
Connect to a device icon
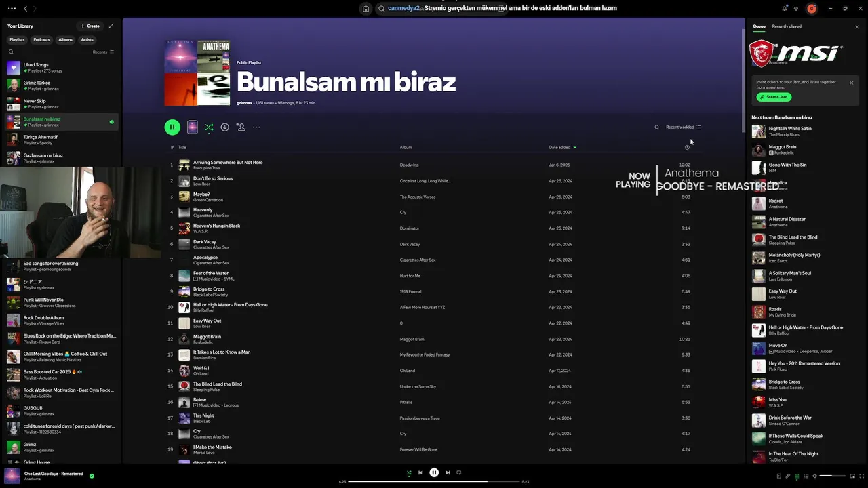coord(806,476)
